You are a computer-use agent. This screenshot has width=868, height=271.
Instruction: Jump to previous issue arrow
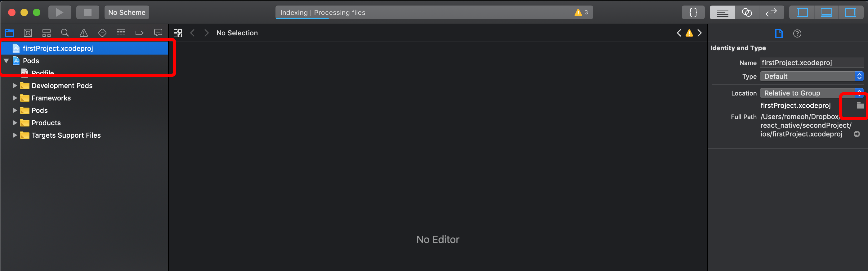pyautogui.click(x=679, y=33)
